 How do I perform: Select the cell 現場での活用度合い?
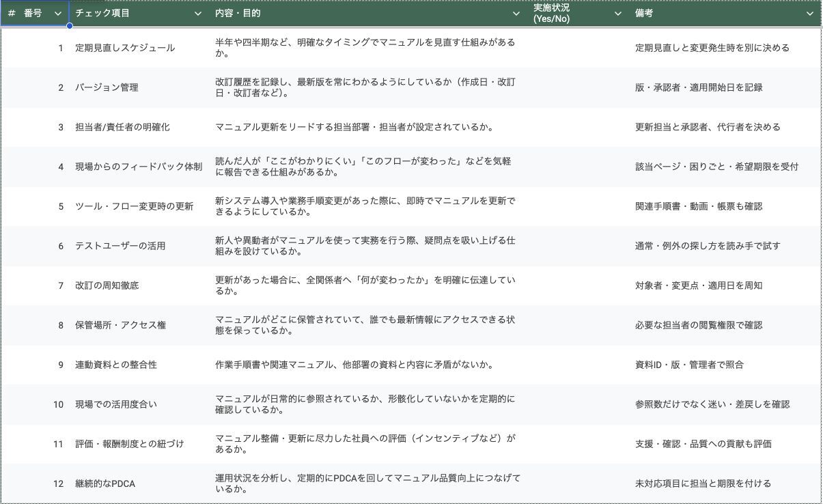pos(116,404)
